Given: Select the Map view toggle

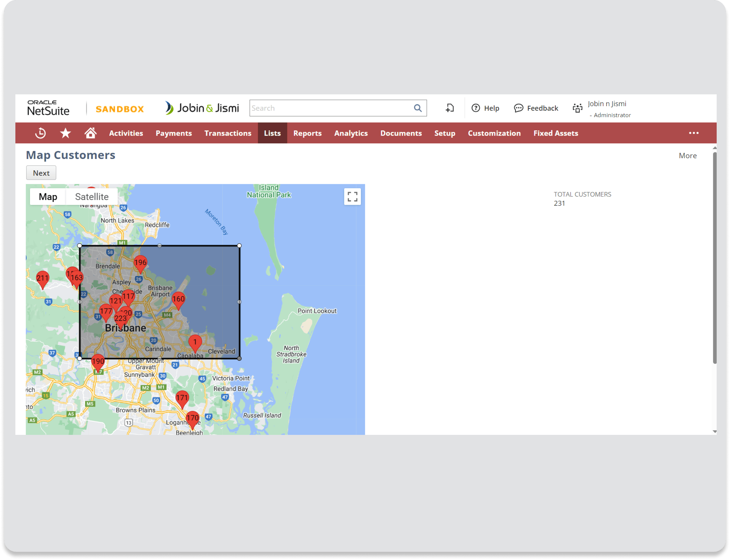Looking at the screenshot, I should coord(48,197).
